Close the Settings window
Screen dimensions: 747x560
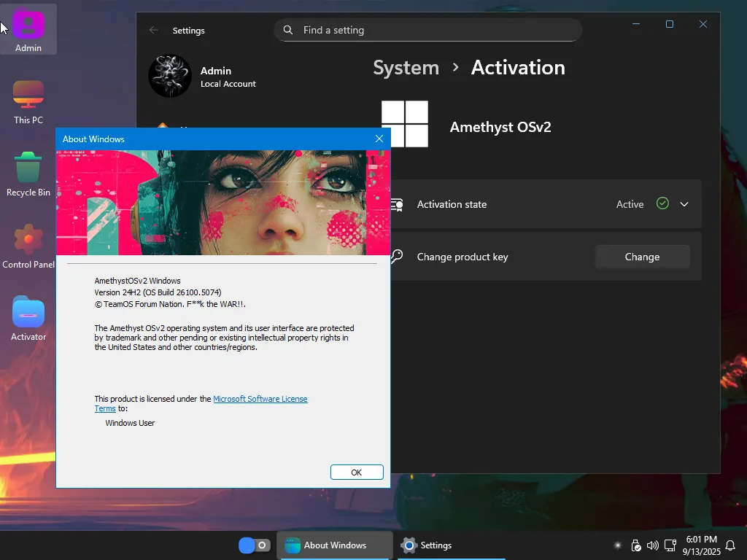703,24
